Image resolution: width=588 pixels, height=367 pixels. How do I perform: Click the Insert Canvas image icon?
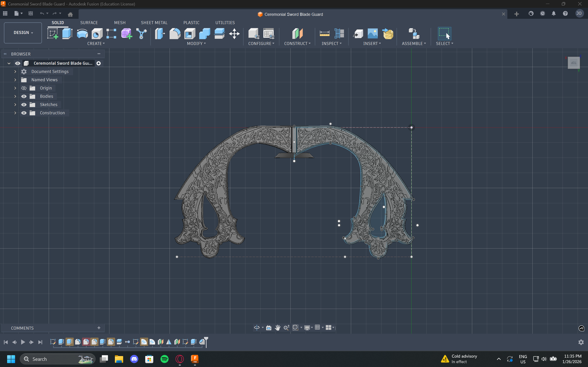click(x=373, y=34)
